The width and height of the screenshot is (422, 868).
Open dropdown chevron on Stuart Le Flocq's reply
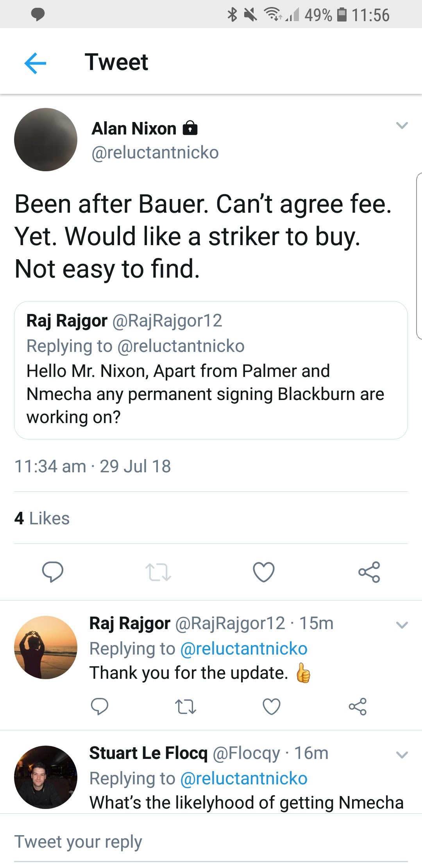click(402, 755)
